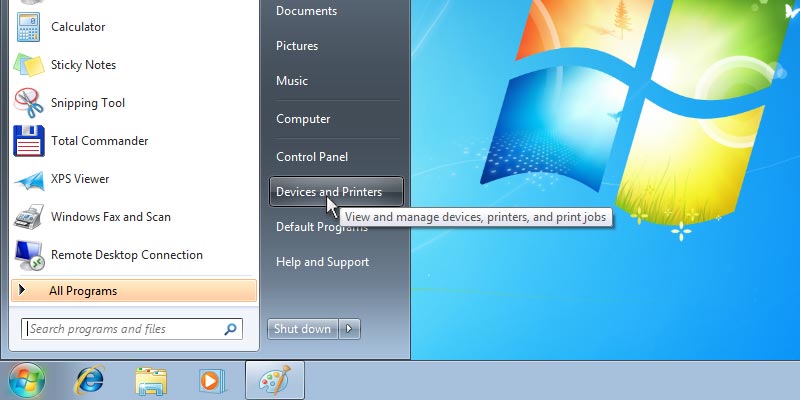Click the Windows Start orb button
Viewport: 800px width, 400px height.
27,381
